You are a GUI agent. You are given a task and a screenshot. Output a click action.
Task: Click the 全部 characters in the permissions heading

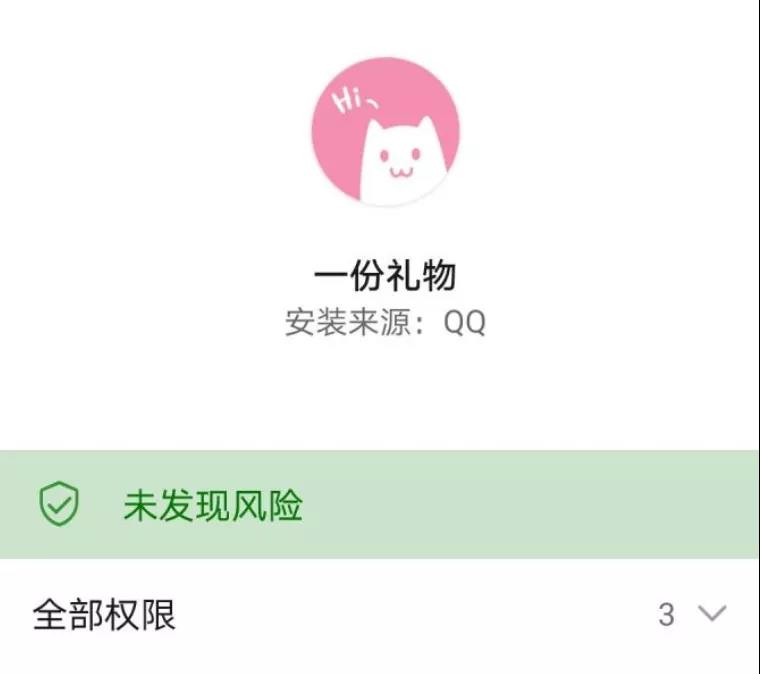pyautogui.click(x=68, y=615)
